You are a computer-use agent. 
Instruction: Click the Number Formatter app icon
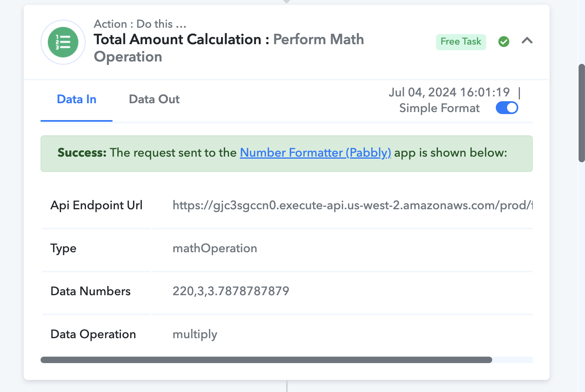(63, 42)
